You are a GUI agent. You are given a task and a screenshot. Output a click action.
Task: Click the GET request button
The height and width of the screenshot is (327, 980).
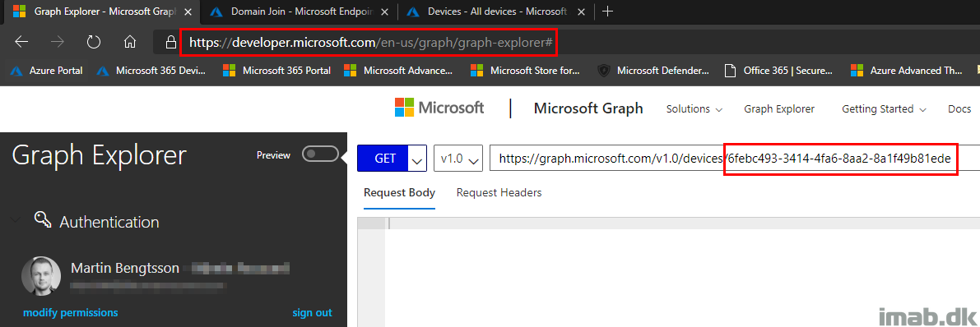(x=383, y=159)
